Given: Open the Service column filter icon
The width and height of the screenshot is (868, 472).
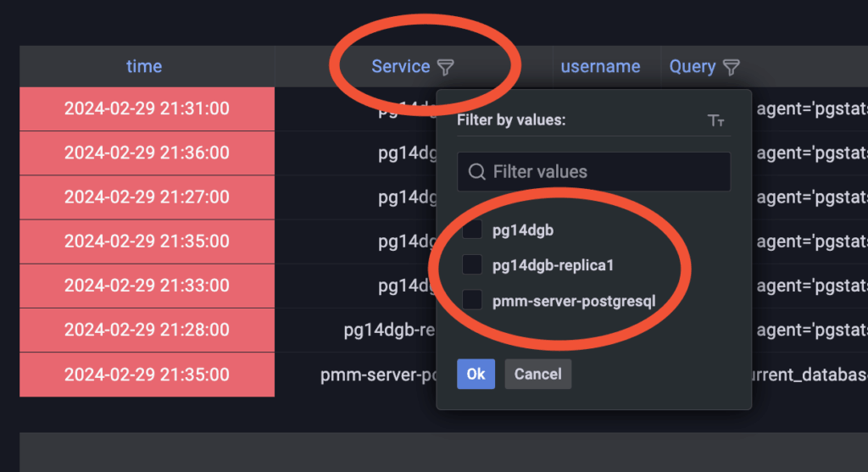Looking at the screenshot, I should click(x=445, y=67).
